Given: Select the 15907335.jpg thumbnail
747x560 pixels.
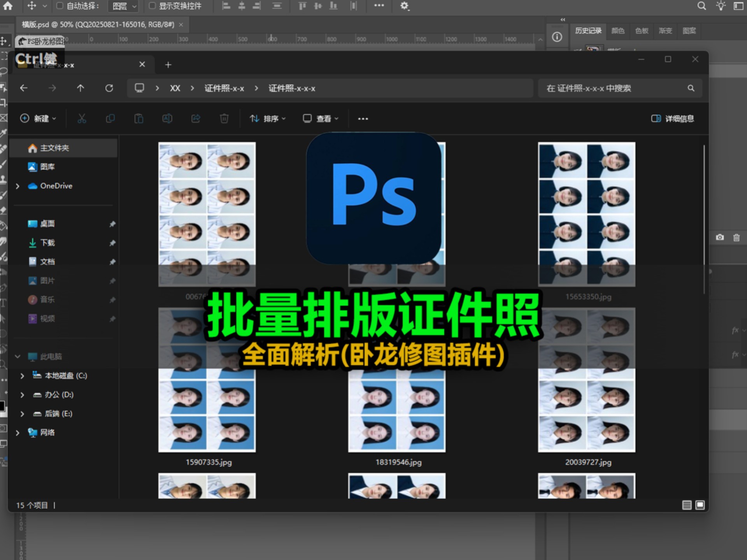Looking at the screenshot, I should pyautogui.click(x=207, y=380).
